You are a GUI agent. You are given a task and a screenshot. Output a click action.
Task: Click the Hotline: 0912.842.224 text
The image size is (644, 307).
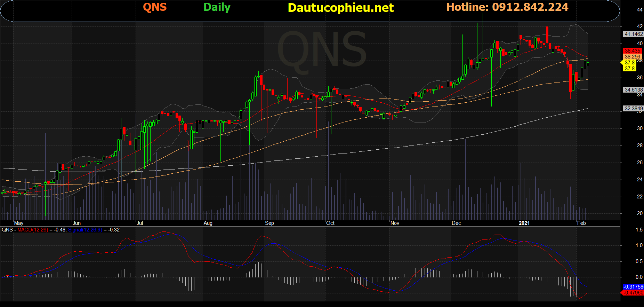tap(507, 7)
